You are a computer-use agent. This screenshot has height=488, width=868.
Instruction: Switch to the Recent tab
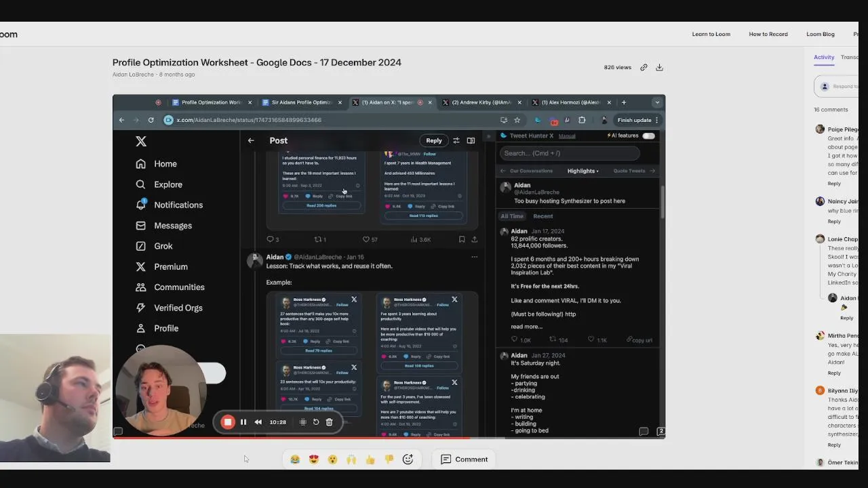[543, 216]
